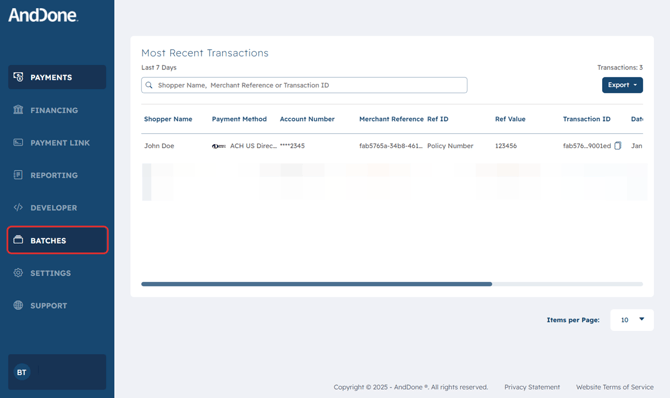The width and height of the screenshot is (670, 398).
Task: Click the search magnifier icon
Action: (149, 85)
